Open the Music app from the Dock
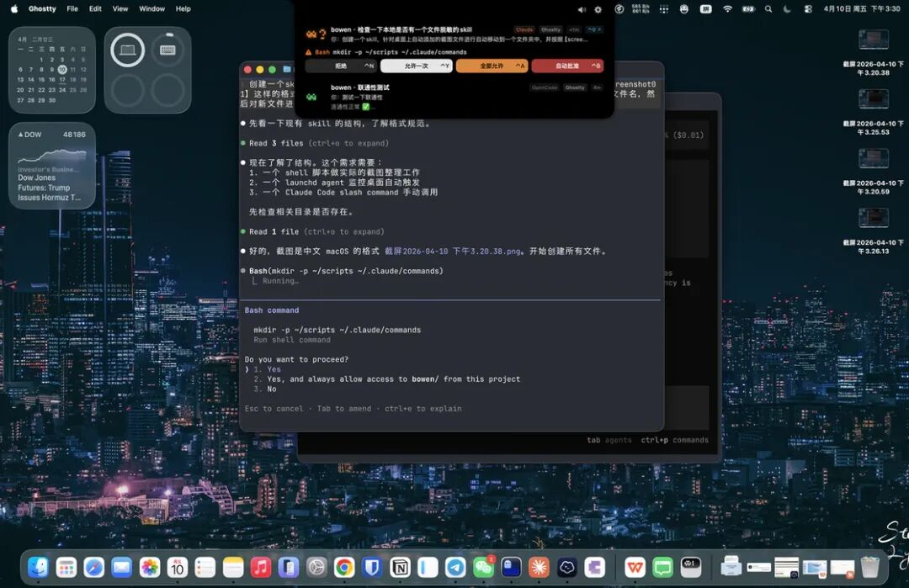This screenshot has height=588, width=909. tap(261, 567)
